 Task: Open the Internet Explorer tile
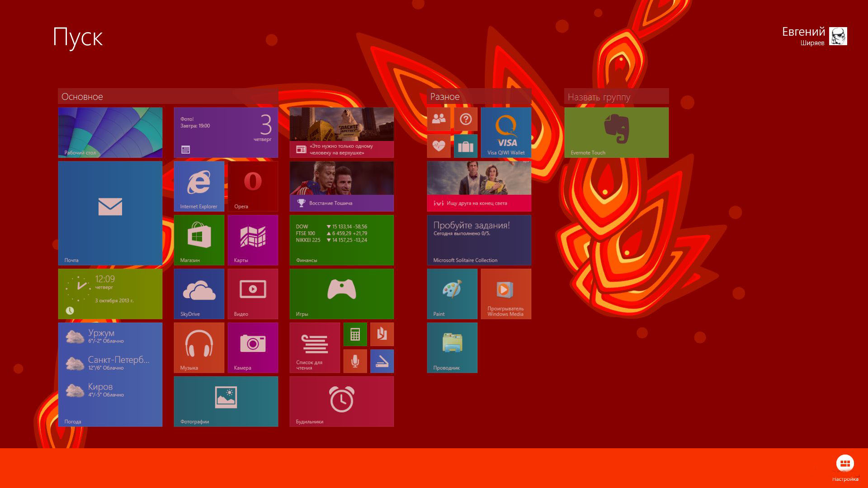pos(199,186)
